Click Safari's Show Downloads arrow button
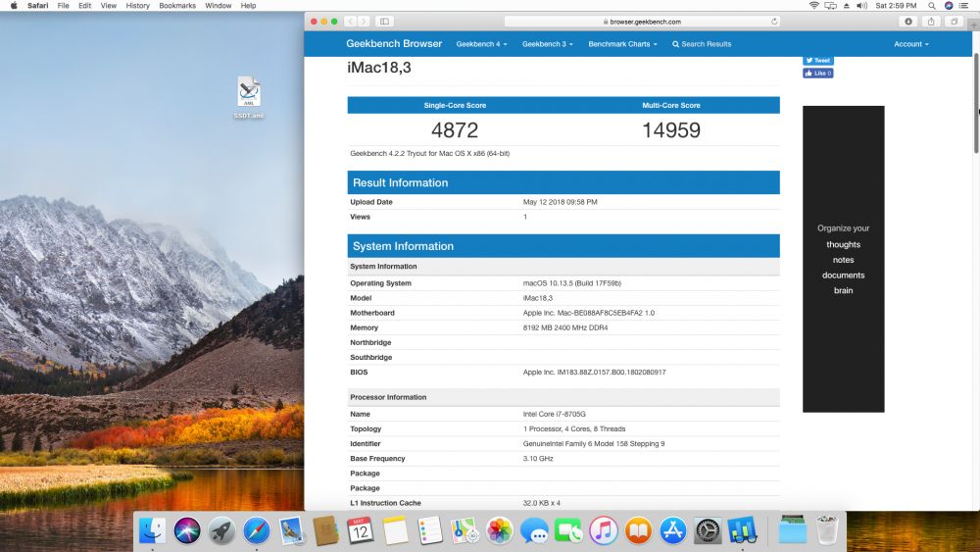 908,22
